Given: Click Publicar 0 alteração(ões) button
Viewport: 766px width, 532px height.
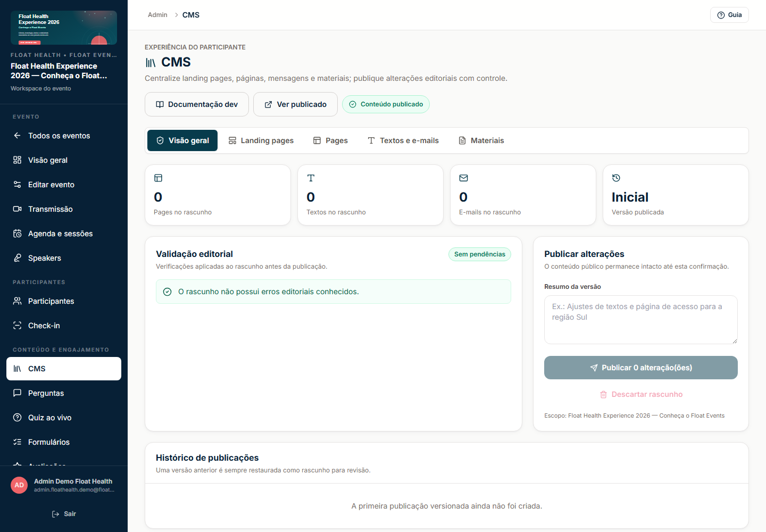Looking at the screenshot, I should pos(641,368).
